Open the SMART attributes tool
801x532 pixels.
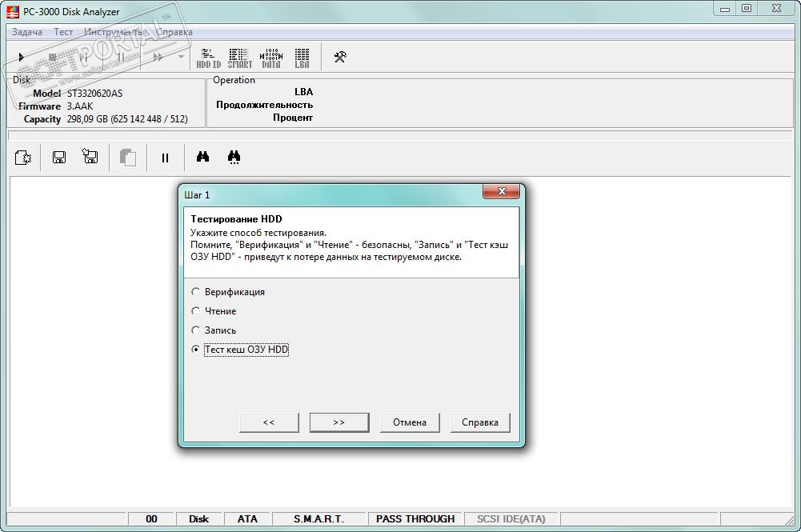point(239,58)
